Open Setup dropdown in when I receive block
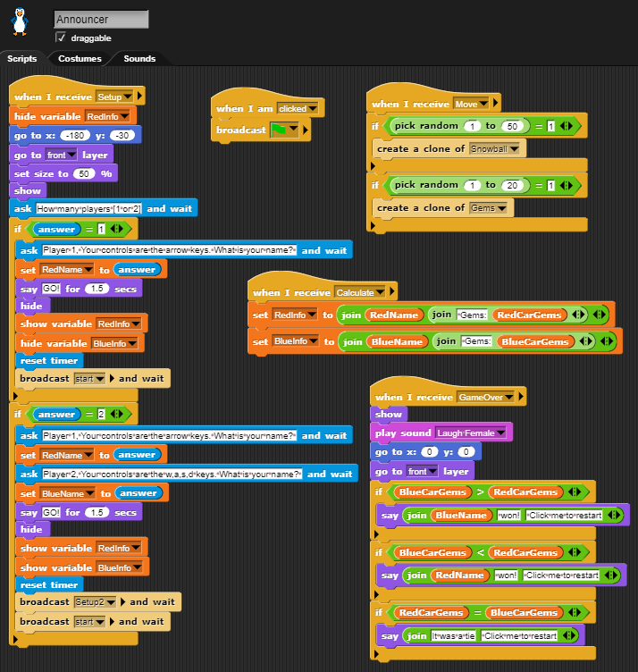The image size is (638, 672). (x=128, y=97)
